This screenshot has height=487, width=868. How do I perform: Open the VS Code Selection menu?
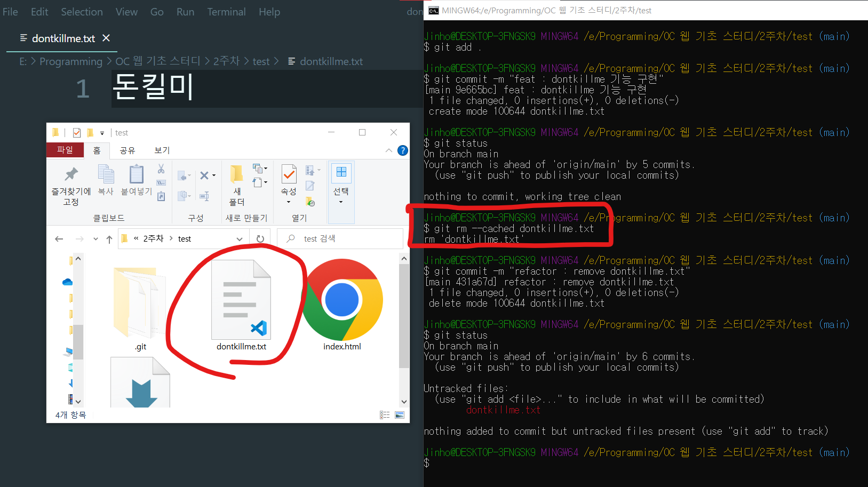[x=82, y=12]
